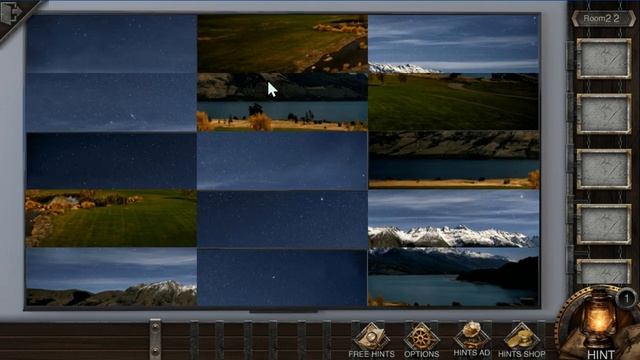Select the partially hidden bottom inventory slot
The image size is (640, 360).
tap(604, 271)
